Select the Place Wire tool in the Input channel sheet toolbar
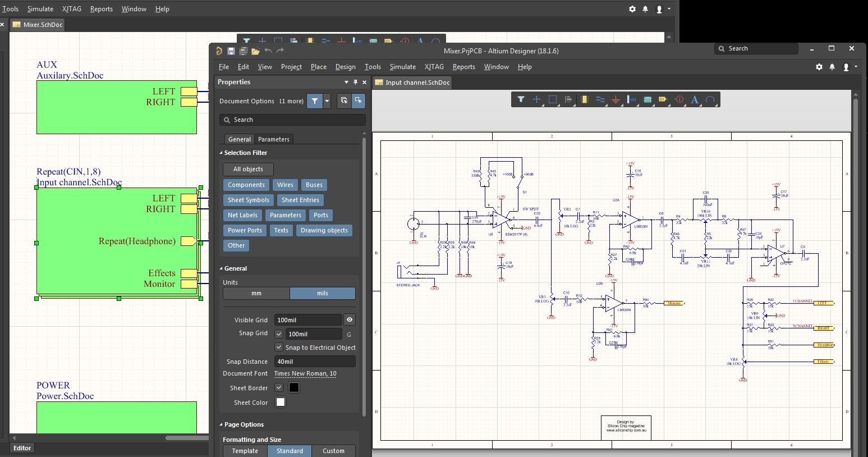Viewport: 868px width, 457px height. pyautogui.click(x=600, y=100)
